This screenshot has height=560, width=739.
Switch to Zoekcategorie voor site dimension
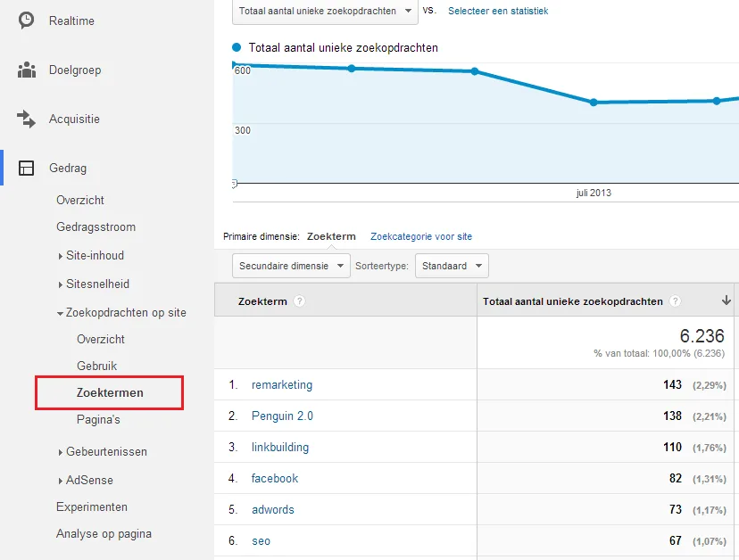click(x=421, y=236)
